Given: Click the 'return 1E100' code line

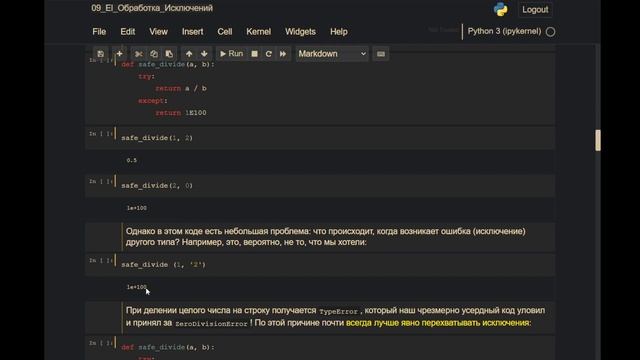Looking at the screenshot, I should coord(181,113).
